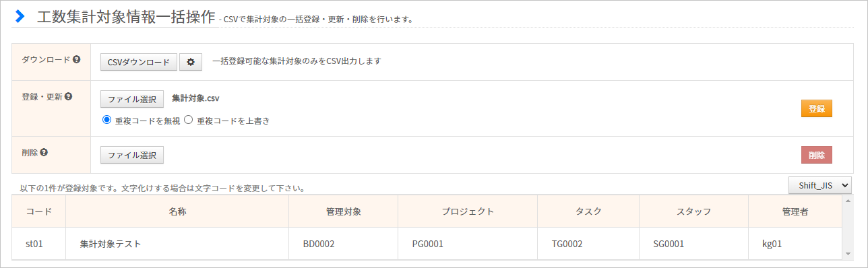Click the CSVダウンロード button
Viewport: 868px width, 268px height.
(x=139, y=62)
